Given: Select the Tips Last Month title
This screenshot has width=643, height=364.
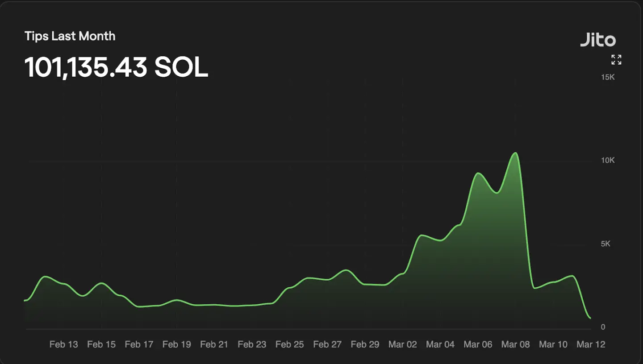Looking at the screenshot, I should 70,36.
